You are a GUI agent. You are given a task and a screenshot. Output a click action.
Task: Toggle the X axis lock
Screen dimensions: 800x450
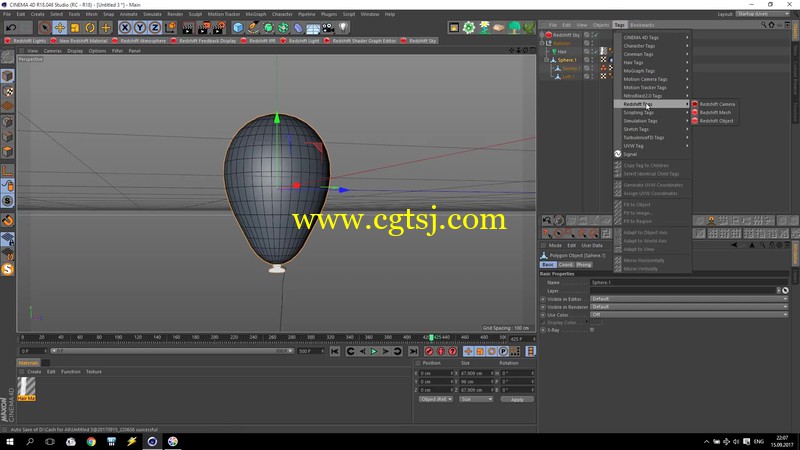pyautogui.click(x=125, y=28)
